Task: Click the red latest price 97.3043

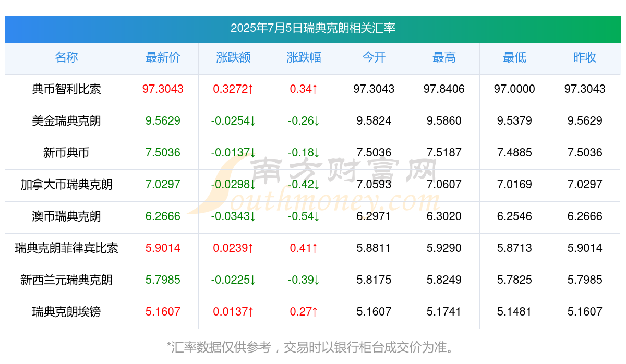Action: [163, 89]
